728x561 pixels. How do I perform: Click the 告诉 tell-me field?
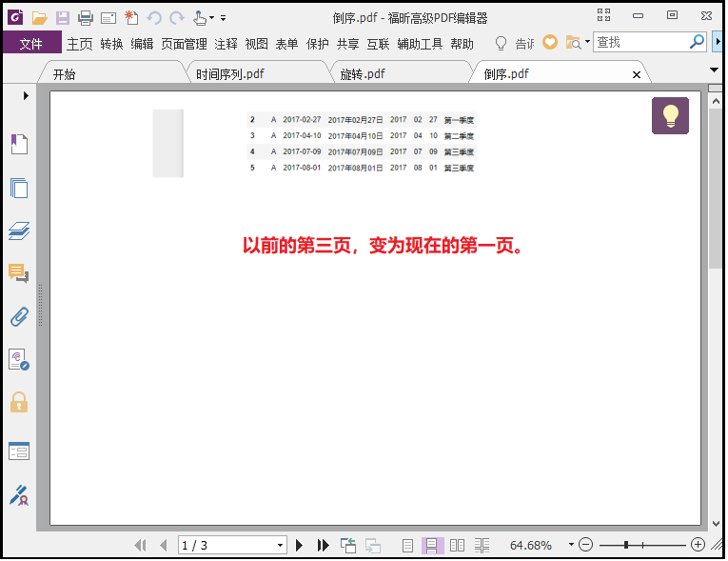524,44
